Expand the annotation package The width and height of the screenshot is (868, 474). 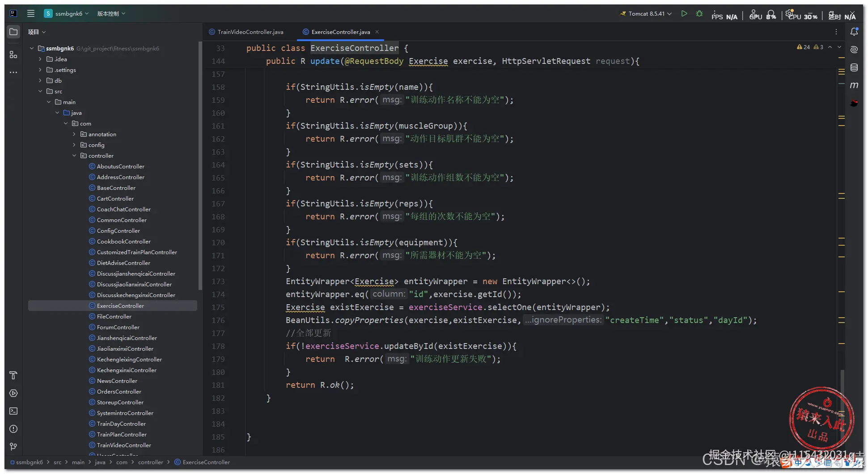pos(74,134)
